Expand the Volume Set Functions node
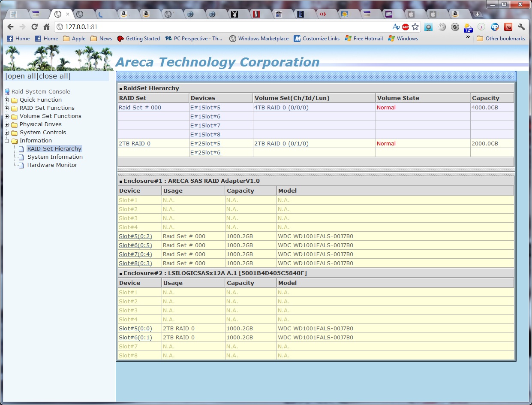Screen dimensions: 532x405 pyautogui.click(x=6, y=116)
